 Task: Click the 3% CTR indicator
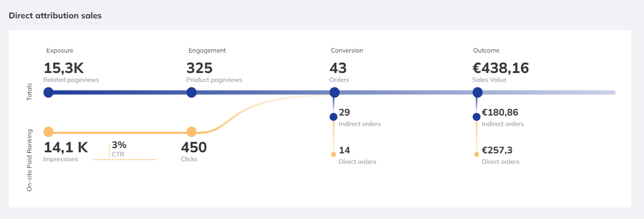[119, 145]
